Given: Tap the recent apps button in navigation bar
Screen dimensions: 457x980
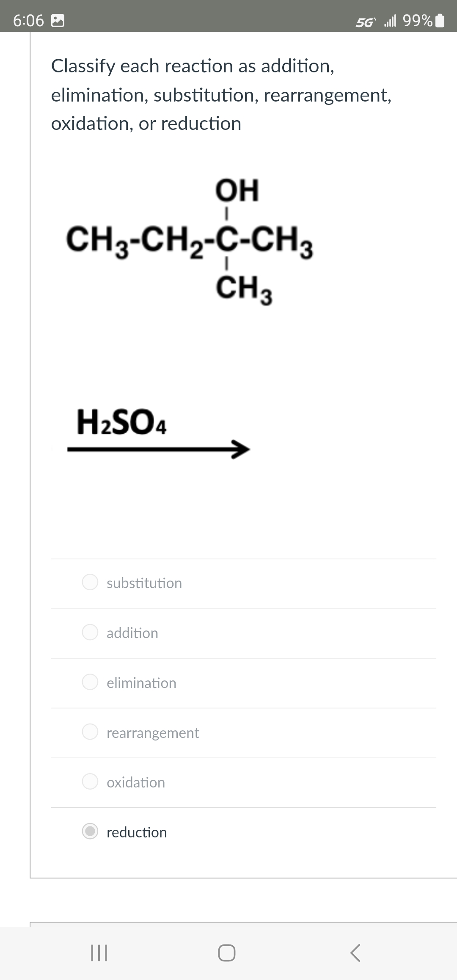Looking at the screenshot, I should (99, 953).
